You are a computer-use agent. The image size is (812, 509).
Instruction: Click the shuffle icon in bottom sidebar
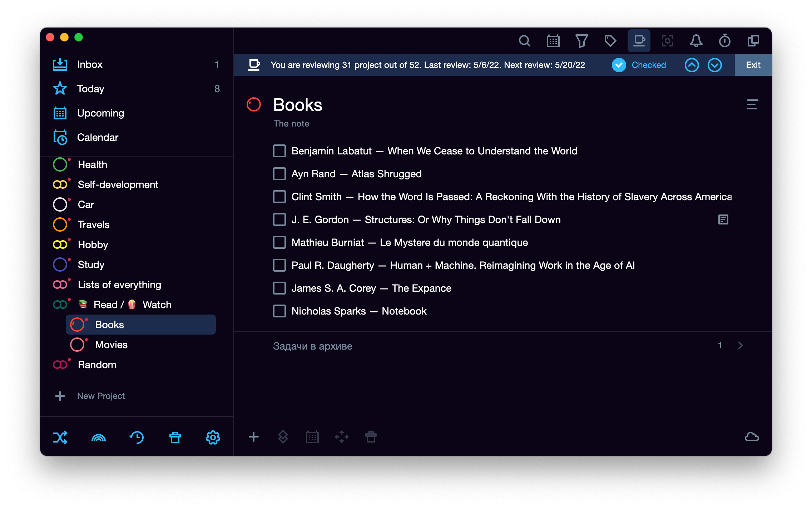click(60, 437)
